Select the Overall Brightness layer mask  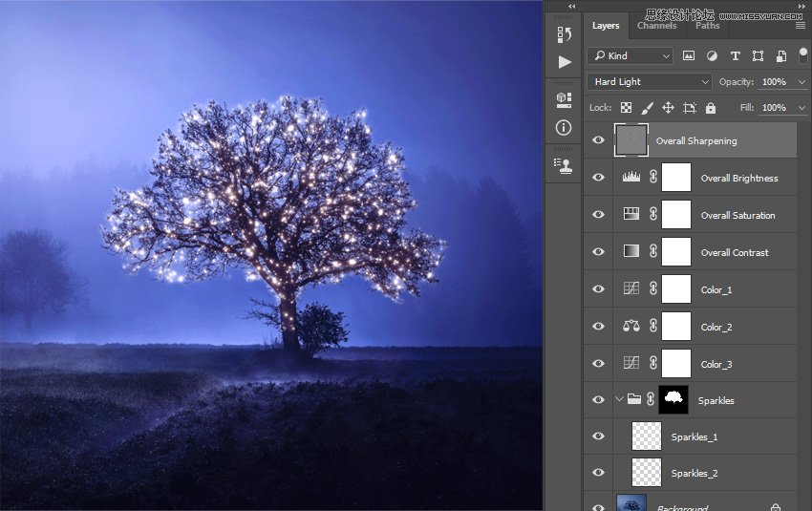[676, 177]
